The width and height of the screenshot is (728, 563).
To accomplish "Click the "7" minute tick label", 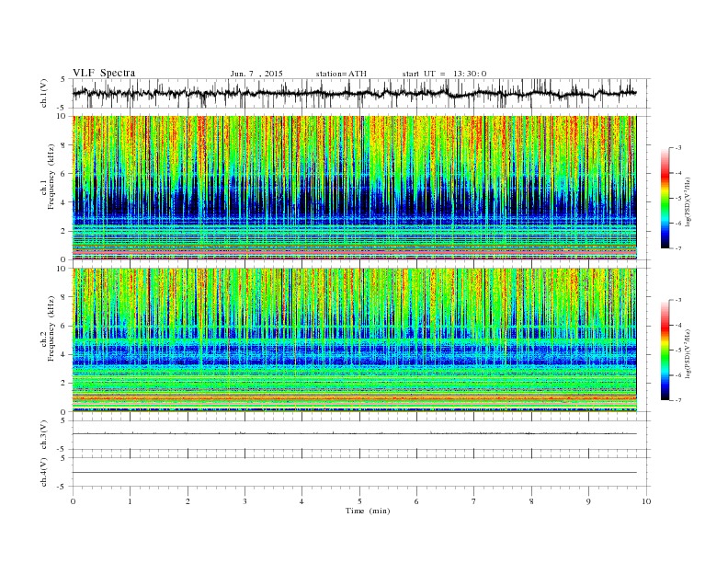I will (474, 501).
